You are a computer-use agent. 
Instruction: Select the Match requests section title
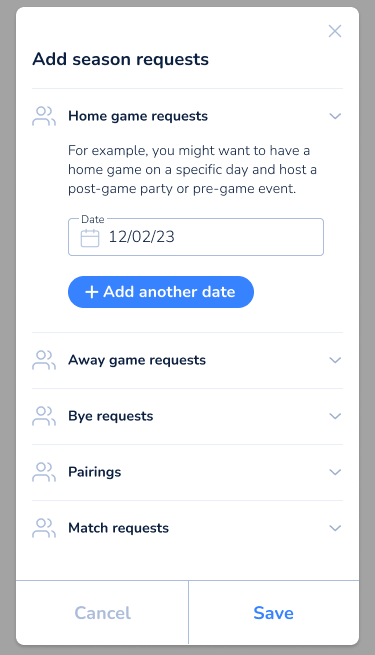(x=119, y=528)
